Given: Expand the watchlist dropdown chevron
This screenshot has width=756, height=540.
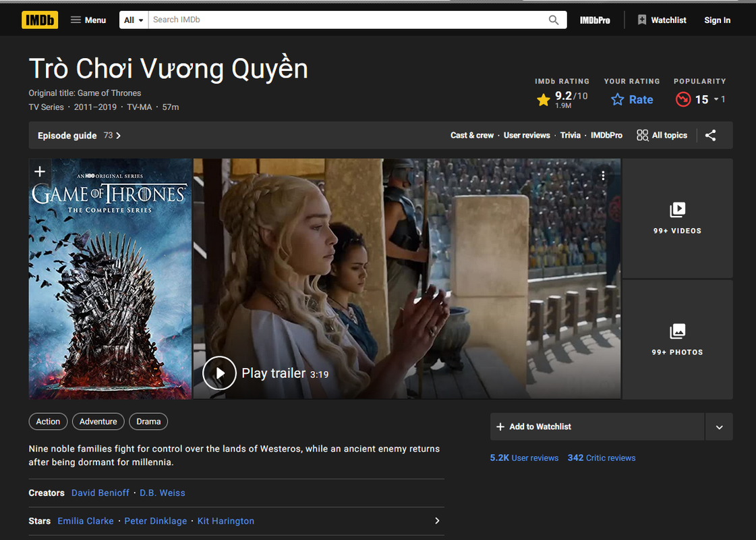Looking at the screenshot, I should 719,427.
